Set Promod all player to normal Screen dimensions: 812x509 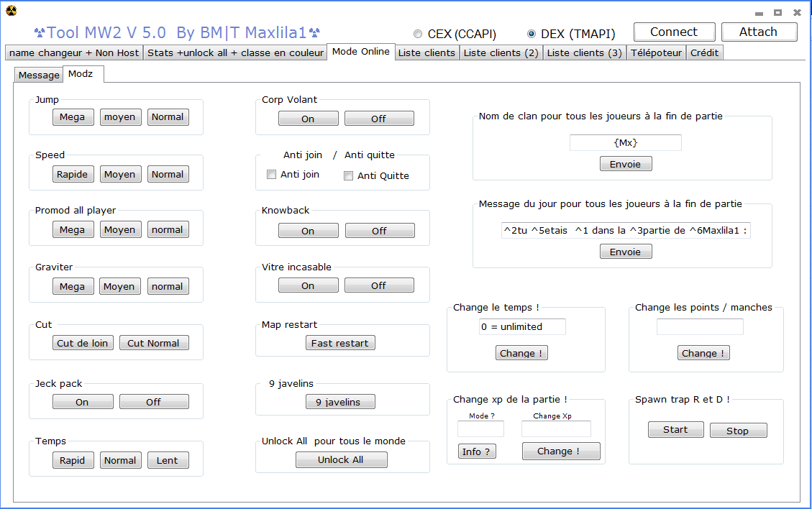coord(168,230)
